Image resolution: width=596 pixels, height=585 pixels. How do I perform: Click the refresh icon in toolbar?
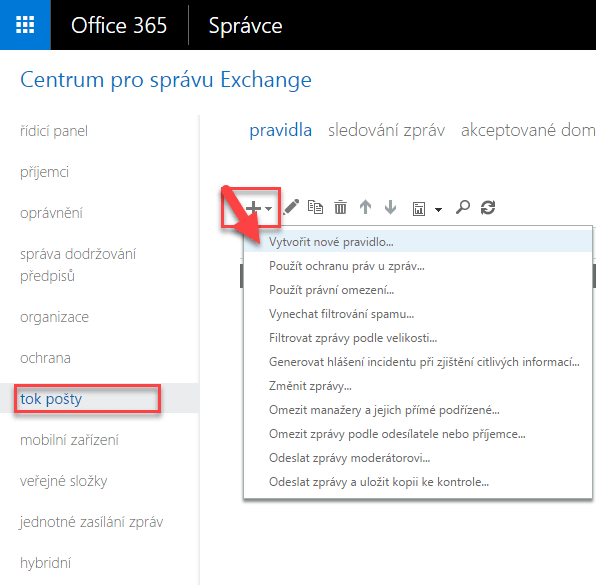tap(488, 208)
